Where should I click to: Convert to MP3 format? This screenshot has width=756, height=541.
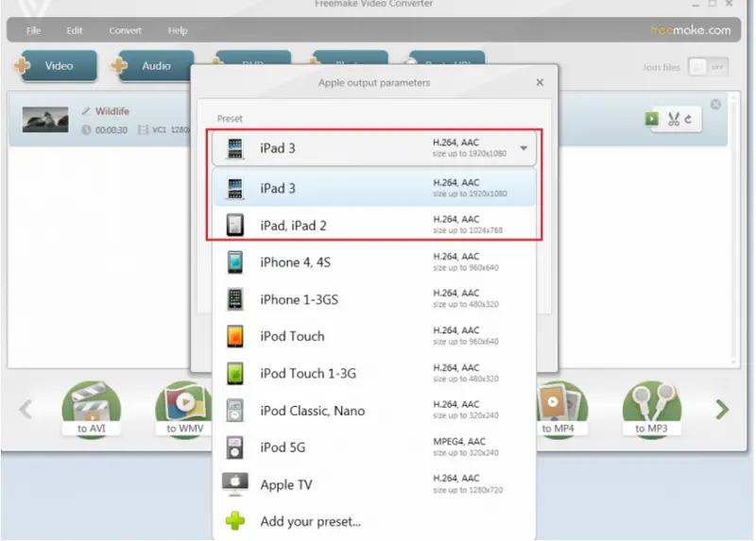click(651, 410)
